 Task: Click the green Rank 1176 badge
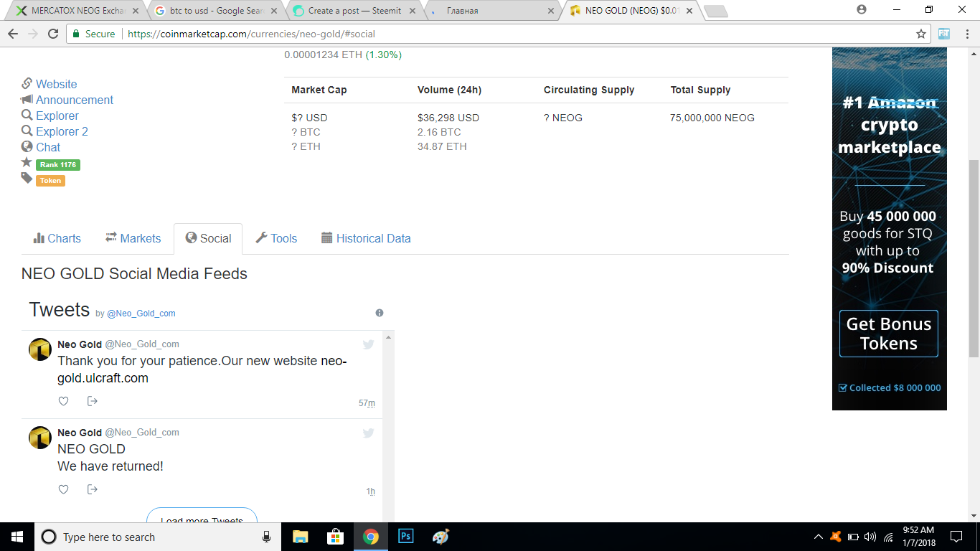click(58, 165)
